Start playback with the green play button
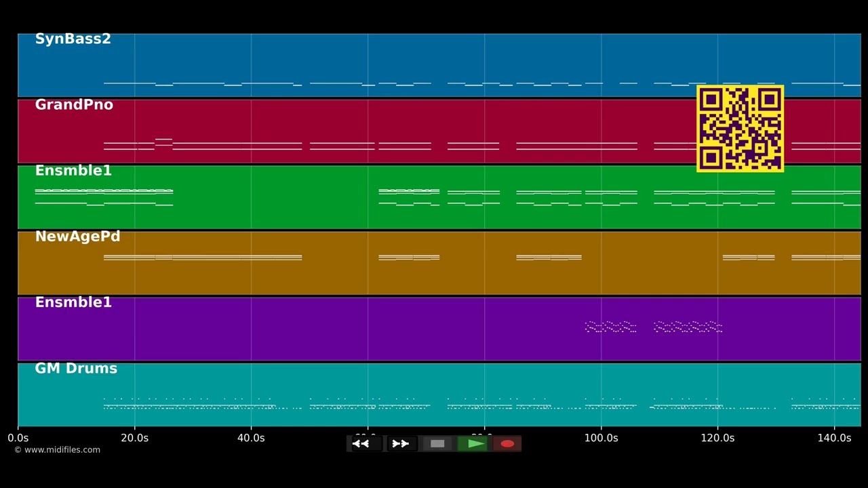Viewport: 868px width, 488px height. pyautogui.click(x=473, y=444)
